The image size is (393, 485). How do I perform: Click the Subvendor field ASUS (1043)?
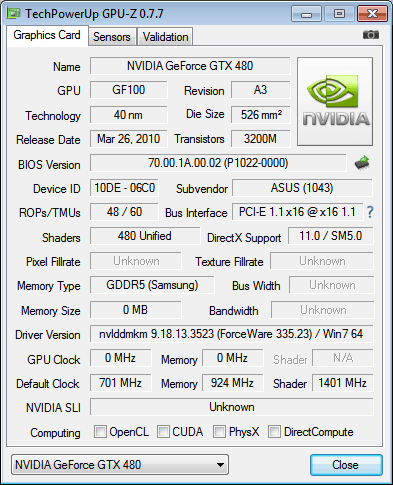302,188
